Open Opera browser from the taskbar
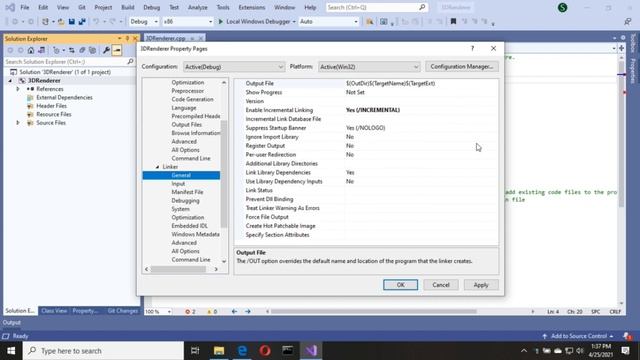Image resolution: width=640 pixels, height=360 pixels. tap(265, 351)
